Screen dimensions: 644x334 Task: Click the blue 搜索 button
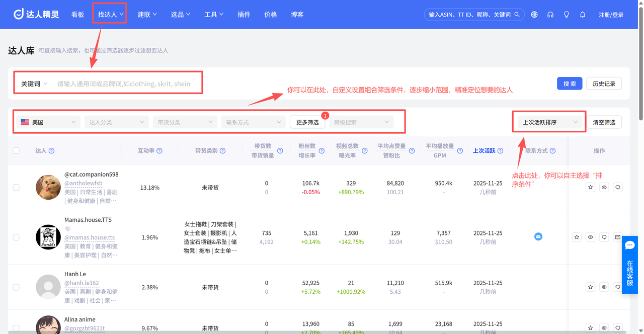570,83
